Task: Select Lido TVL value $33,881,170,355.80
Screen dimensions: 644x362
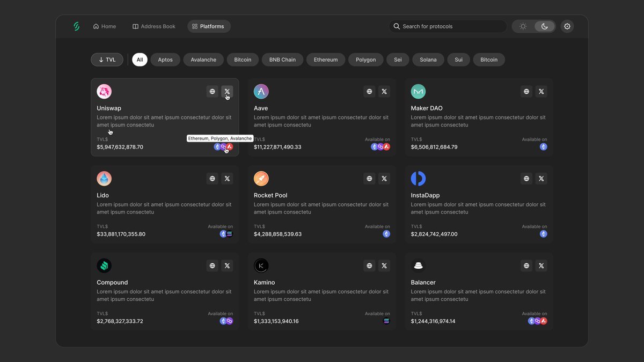Action: click(x=121, y=234)
